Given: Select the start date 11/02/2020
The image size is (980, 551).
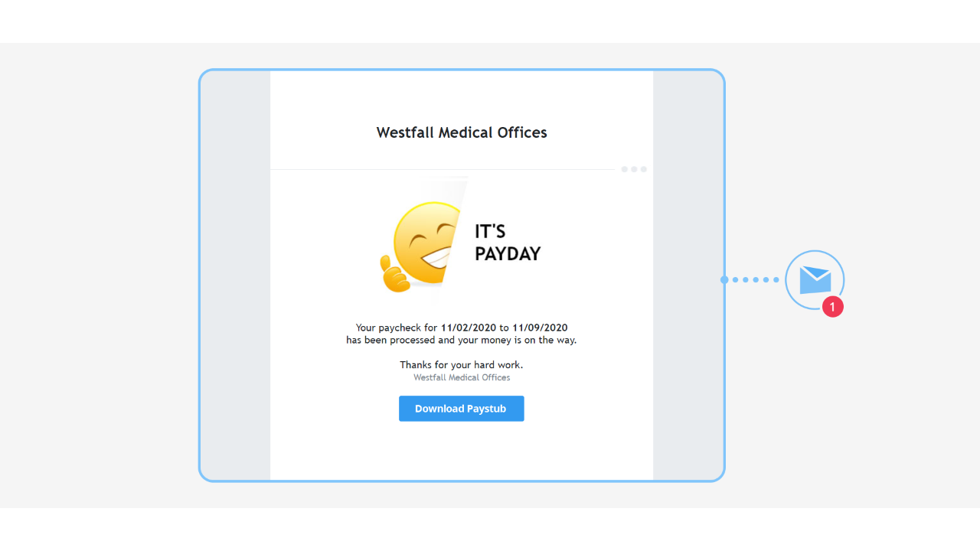Looking at the screenshot, I should point(469,328).
